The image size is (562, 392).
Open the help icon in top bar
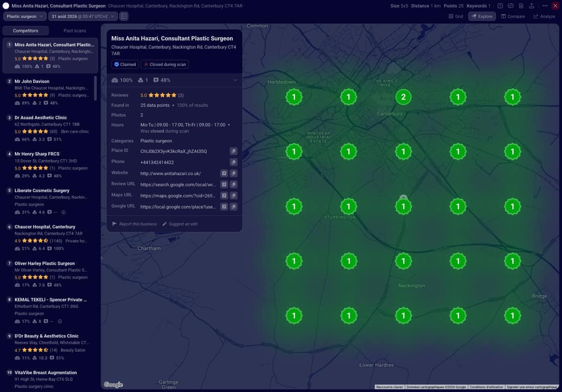[500, 6]
